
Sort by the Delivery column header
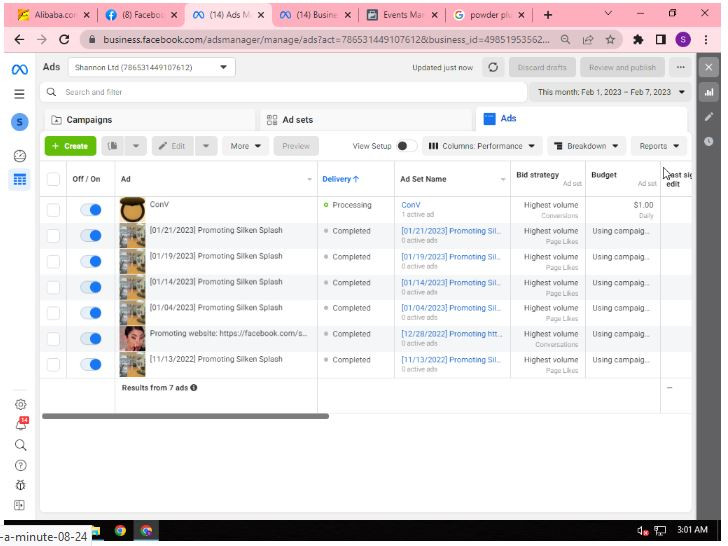[x=340, y=179]
